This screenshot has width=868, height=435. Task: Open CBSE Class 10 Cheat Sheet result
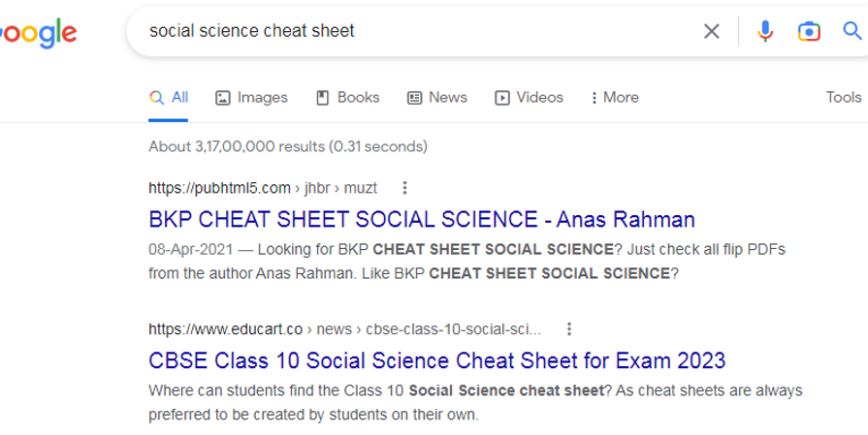click(436, 360)
